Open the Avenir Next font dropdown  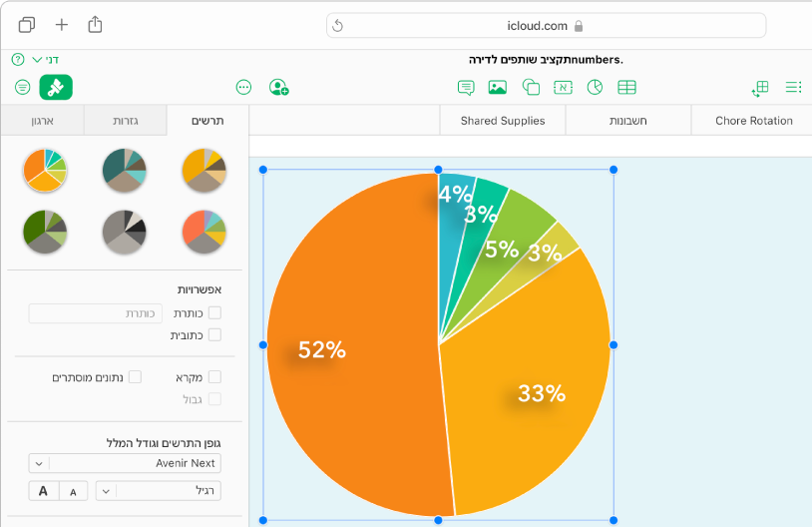125,463
